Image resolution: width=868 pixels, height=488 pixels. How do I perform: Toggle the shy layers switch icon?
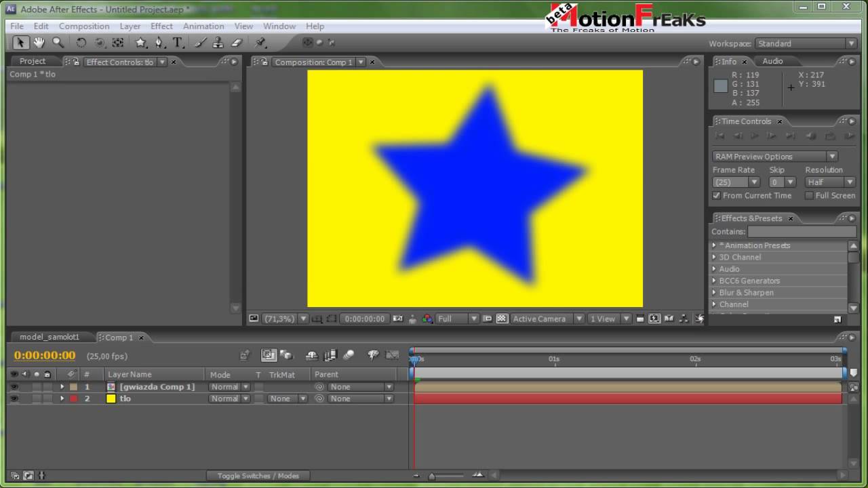pos(312,354)
